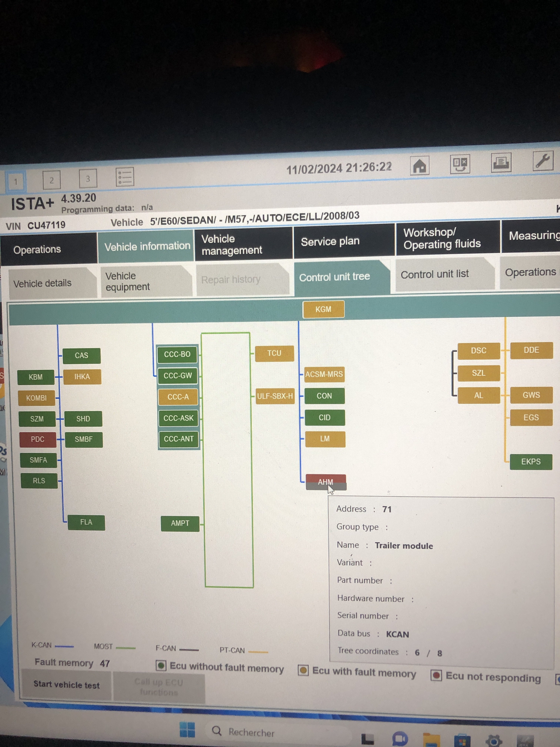Click the wrench settings icon
Viewport: 560px width, 747px height.
[x=543, y=161]
